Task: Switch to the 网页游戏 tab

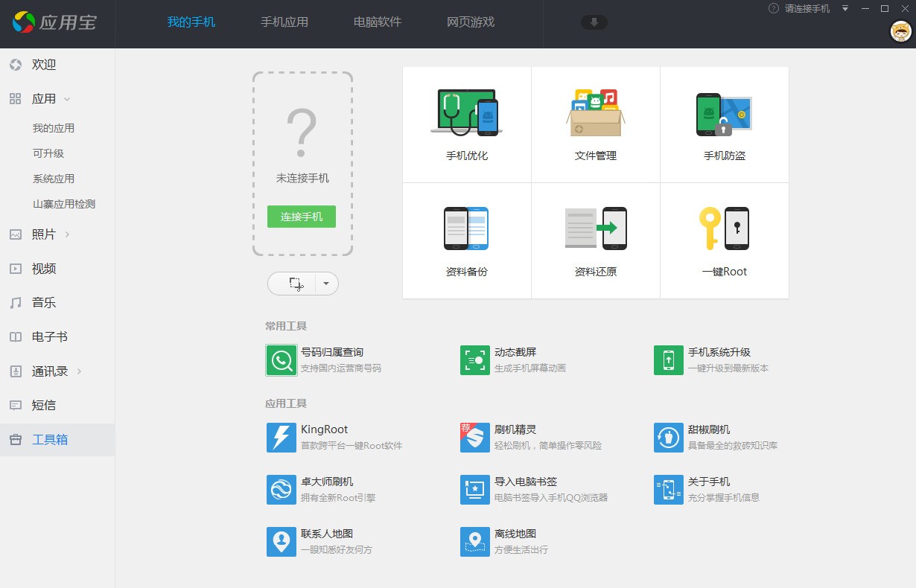Action: click(x=471, y=22)
